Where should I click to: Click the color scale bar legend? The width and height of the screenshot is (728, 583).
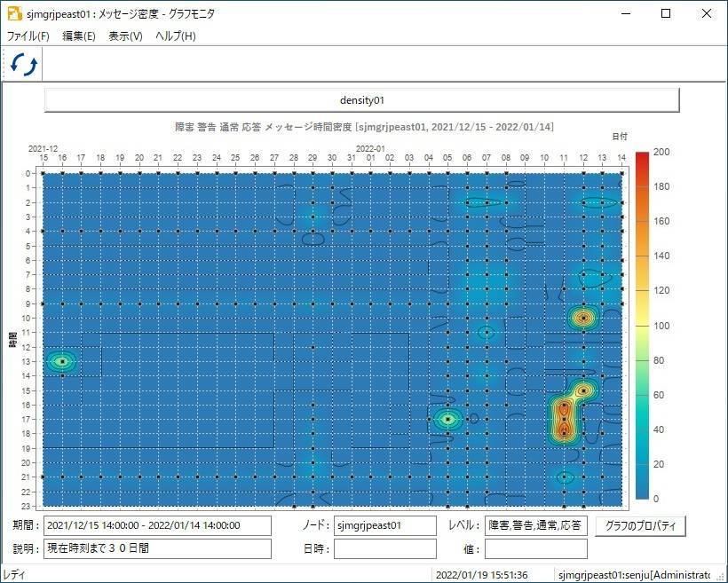coord(642,326)
